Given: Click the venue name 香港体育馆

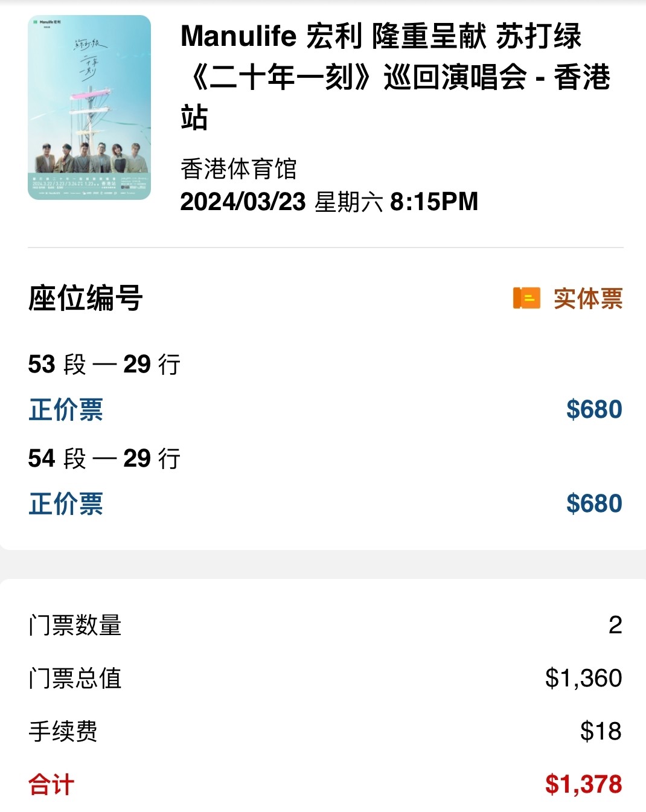Looking at the screenshot, I should 238,168.
